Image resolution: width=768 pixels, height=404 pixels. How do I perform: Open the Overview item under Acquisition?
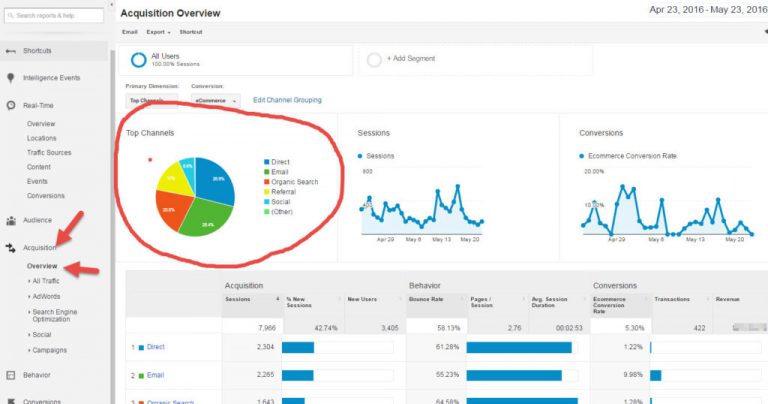point(42,267)
